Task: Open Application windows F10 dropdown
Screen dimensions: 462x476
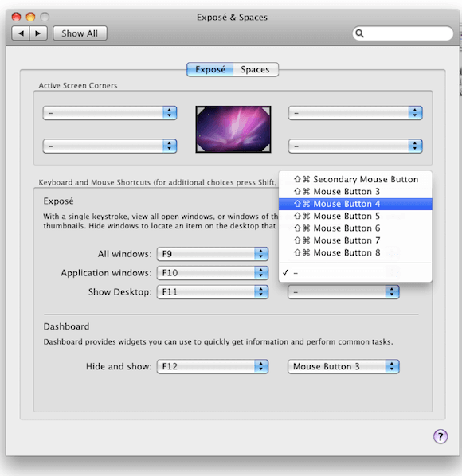Action: [x=213, y=273]
